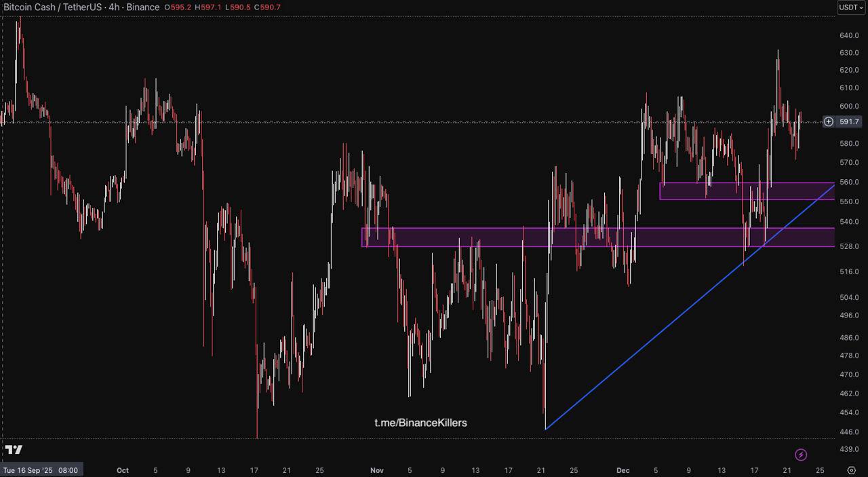Click the Oct label on time axis
The width and height of the screenshot is (868, 477).
tap(122, 470)
